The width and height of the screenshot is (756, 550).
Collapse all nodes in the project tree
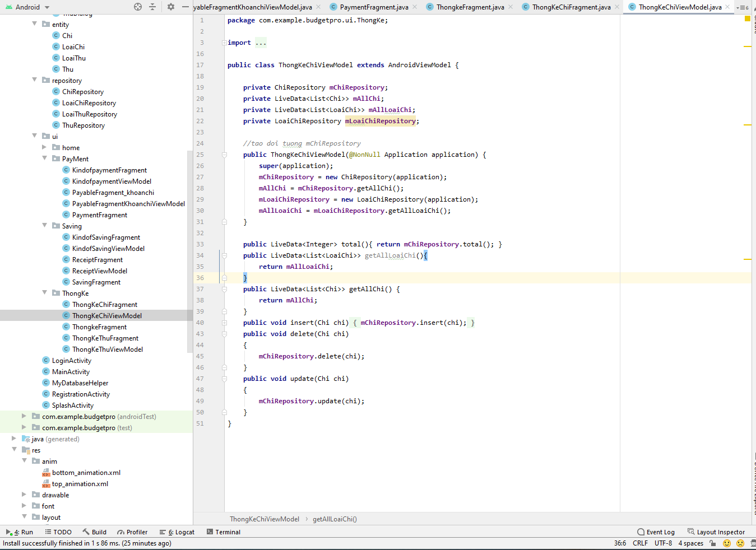point(152,7)
